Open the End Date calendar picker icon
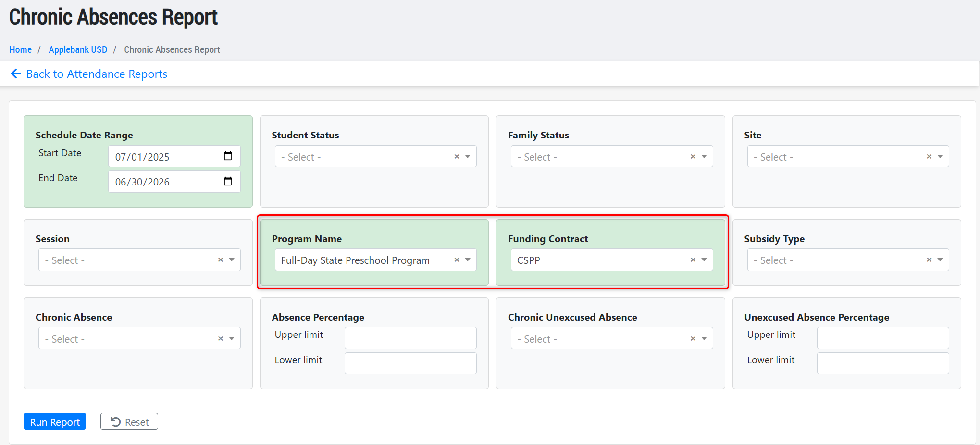980x445 pixels. coord(228,181)
